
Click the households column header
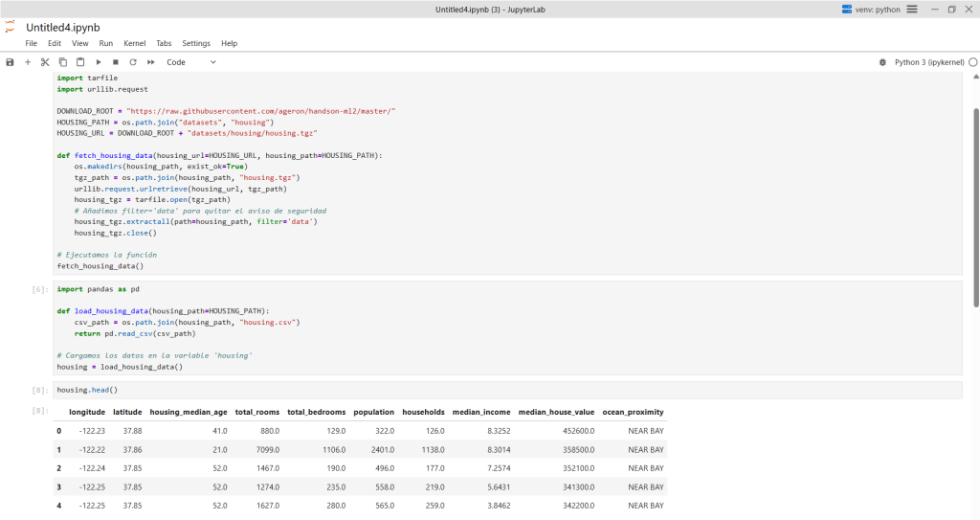423,412
